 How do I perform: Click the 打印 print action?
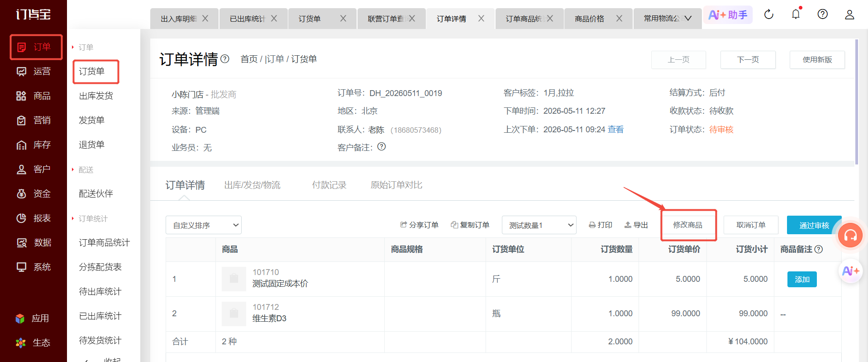point(601,225)
